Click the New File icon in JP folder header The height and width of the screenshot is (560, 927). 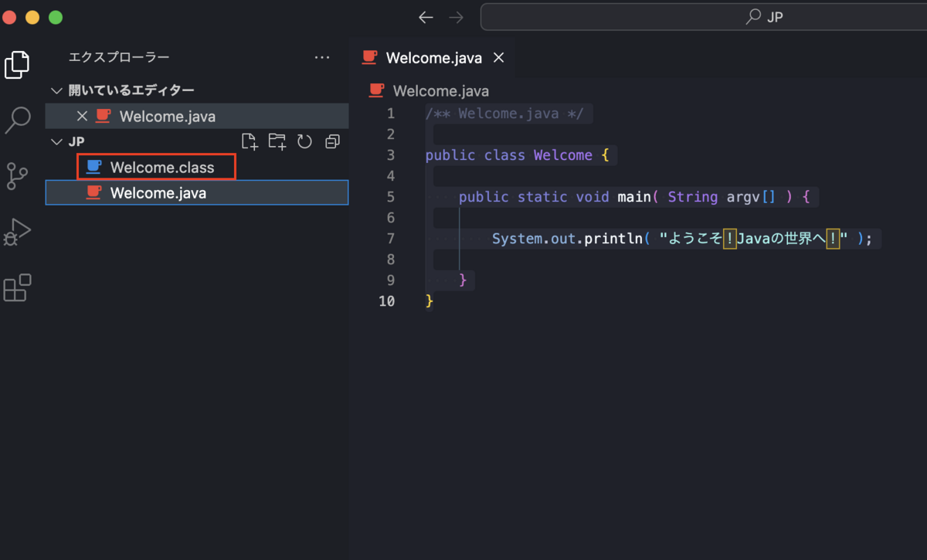[250, 141]
